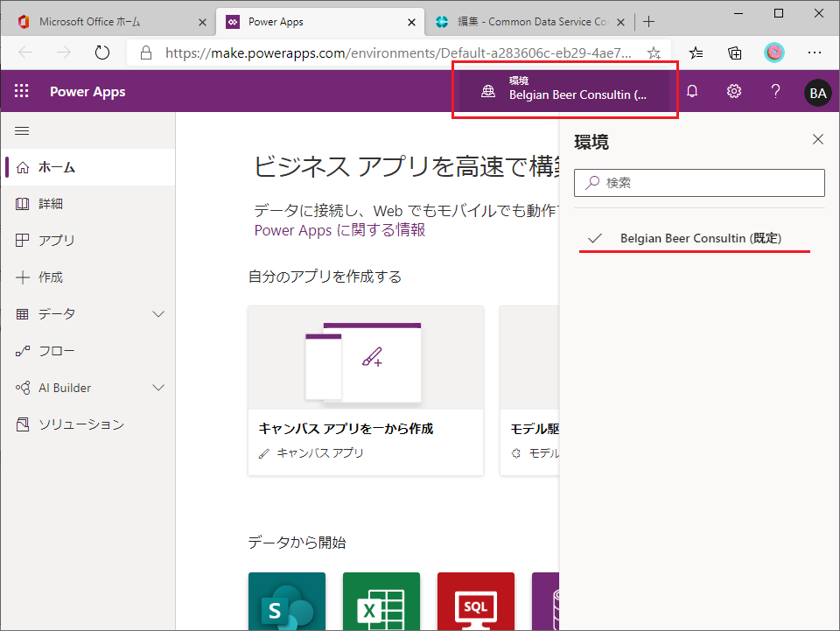Image resolution: width=840 pixels, height=631 pixels.
Task: Collapse the left navigation hamburger menu
Action: tap(22, 130)
